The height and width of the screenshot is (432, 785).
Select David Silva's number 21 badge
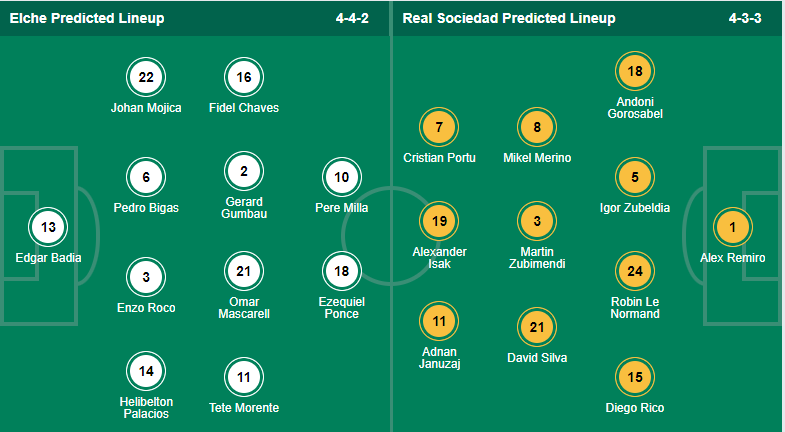pos(537,327)
